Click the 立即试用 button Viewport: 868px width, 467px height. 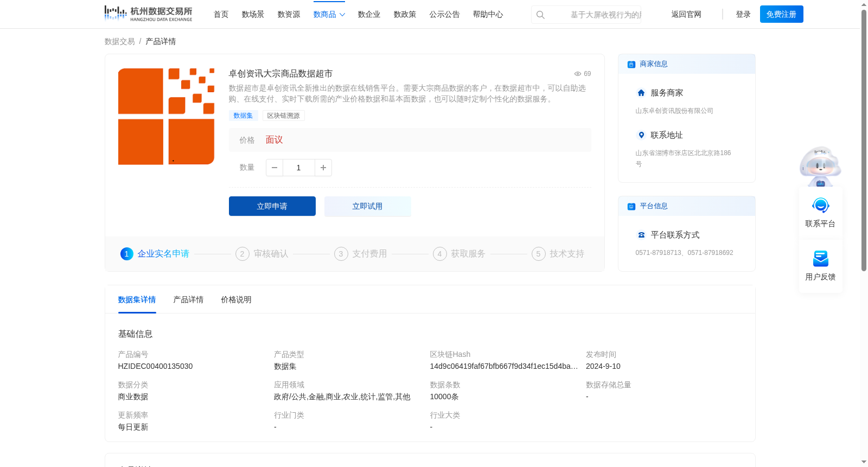pos(368,206)
